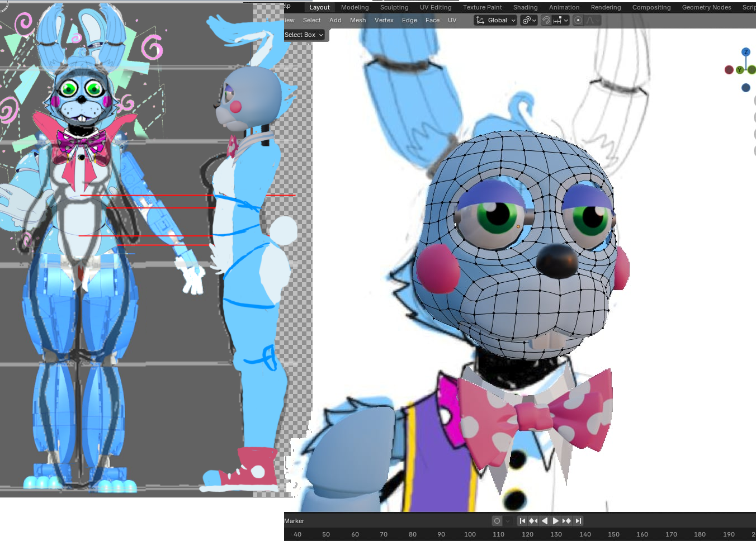The image size is (756, 541).
Task: Switch to the Animation workspace tab
Action: [564, 7]
